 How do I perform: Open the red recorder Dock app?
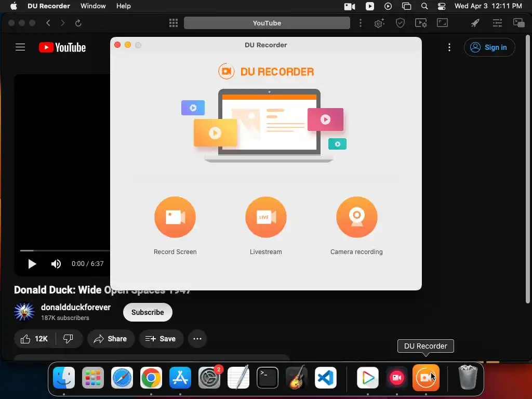(x=397, y=377)
